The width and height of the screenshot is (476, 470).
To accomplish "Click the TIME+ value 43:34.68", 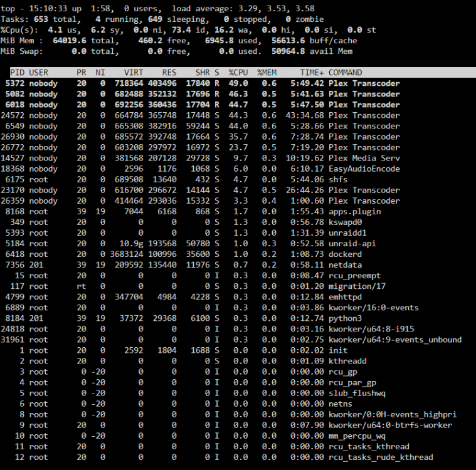I will pyautogui.click(x=305, y=115).
